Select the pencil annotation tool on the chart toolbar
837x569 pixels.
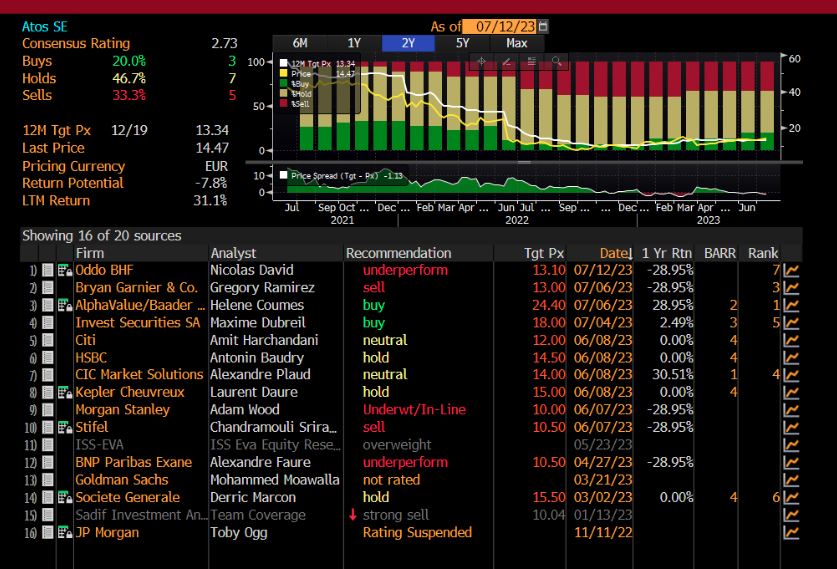coord(507,61)
